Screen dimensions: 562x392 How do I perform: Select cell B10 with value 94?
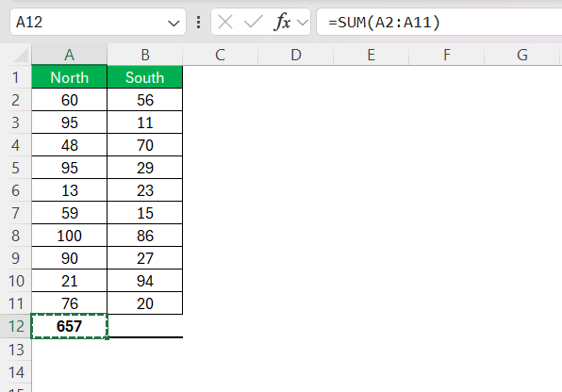pyautogui.click(x=145, y=281)
